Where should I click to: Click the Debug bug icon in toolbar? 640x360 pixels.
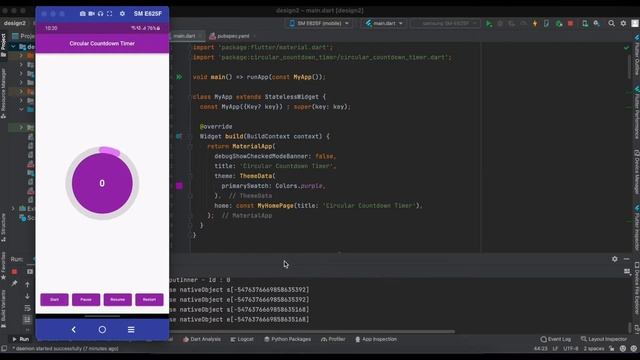coord(500,24)
